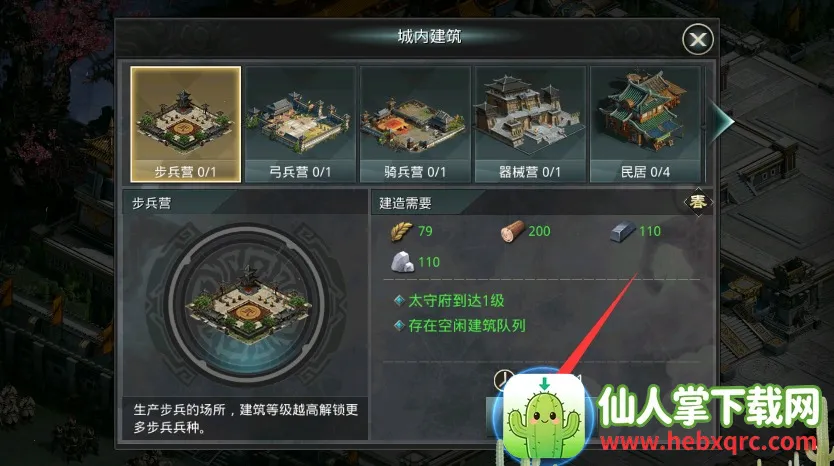Click the large 步兵营 circular preview image

point(246,303)
